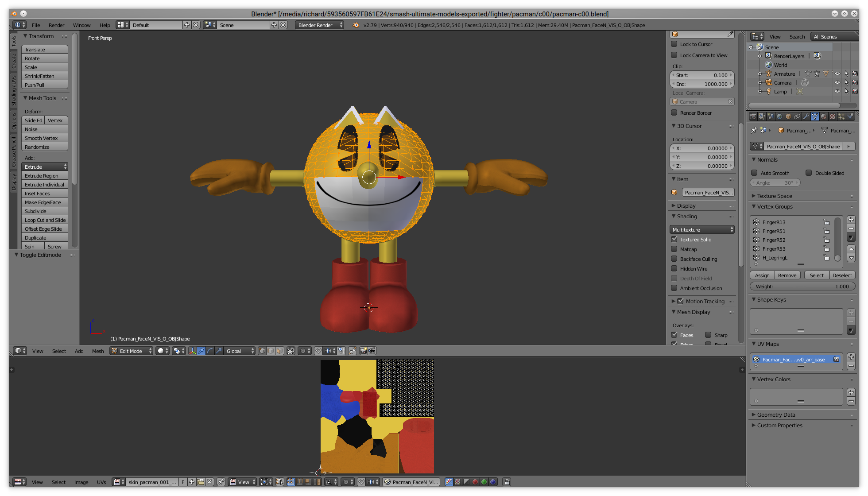Open the Particles properties tab (sparkles icon)
The height and width of the screenshot is (496, 868).
(x=841, y=116)
